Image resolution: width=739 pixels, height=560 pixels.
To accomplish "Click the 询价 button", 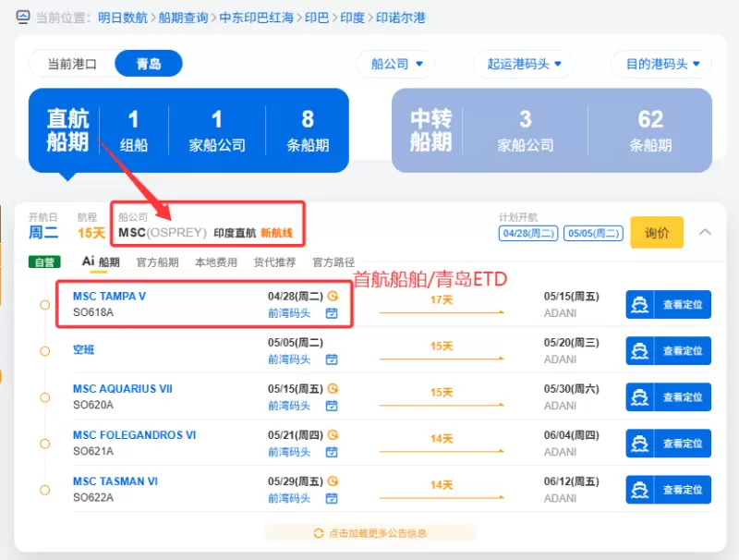I will [656, 233].
